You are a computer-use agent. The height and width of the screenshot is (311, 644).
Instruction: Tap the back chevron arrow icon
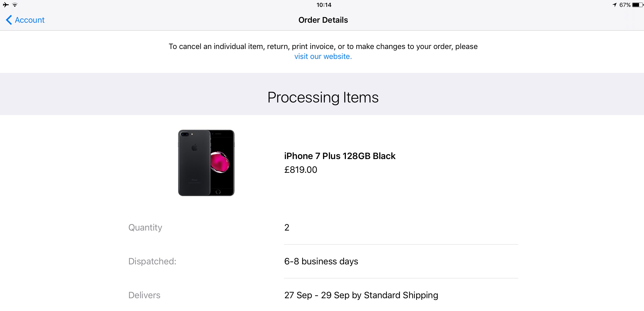(x=9, y=20)
